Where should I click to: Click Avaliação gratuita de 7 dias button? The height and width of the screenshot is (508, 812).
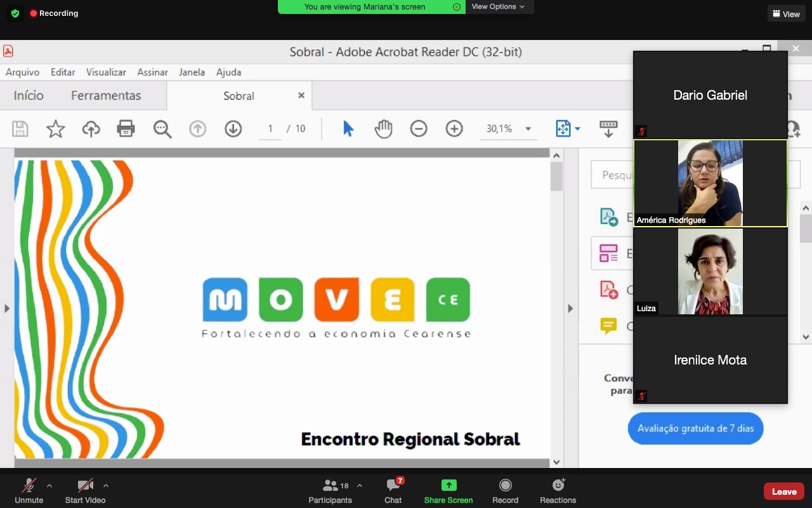pyautogui.click(x=695, y=429)
